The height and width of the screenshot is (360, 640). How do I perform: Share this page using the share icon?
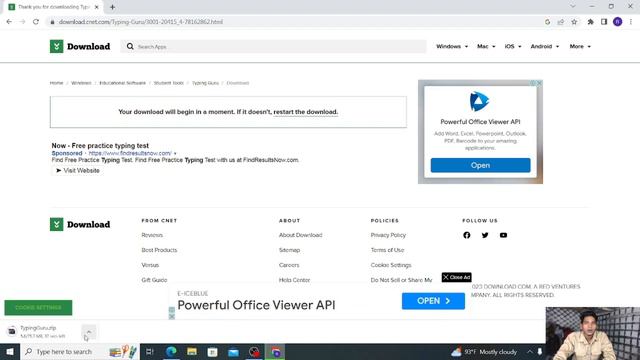(x=561, y=22)
